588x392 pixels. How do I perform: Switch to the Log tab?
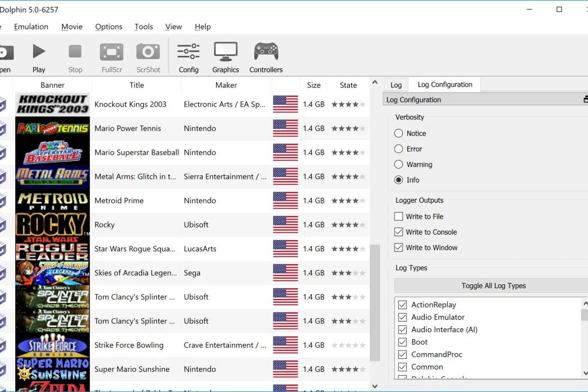tap(396, 85)
